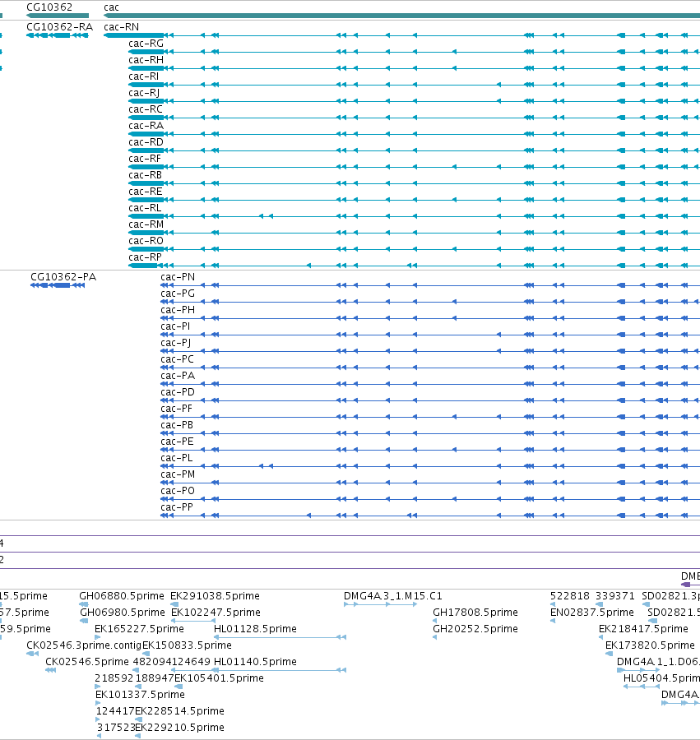
Task: Click the cac-PN protein label
Action: 178,277
